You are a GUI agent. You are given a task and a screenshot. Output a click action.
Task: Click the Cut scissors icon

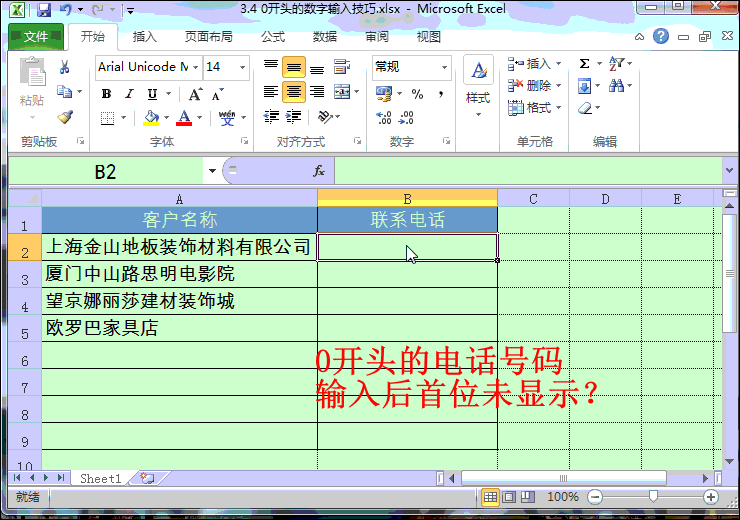pyautogui.click(x=65, y=67)
